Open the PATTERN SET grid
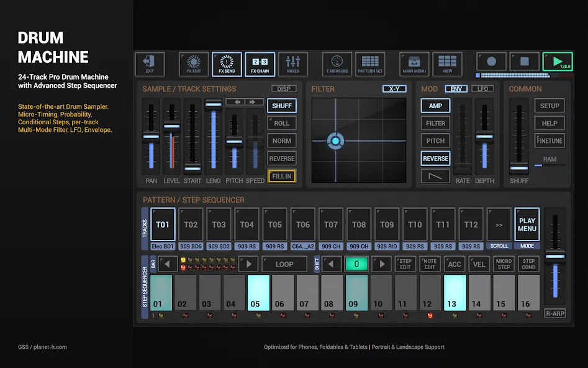Screen dimensions: 588x368 pos(370,64)
